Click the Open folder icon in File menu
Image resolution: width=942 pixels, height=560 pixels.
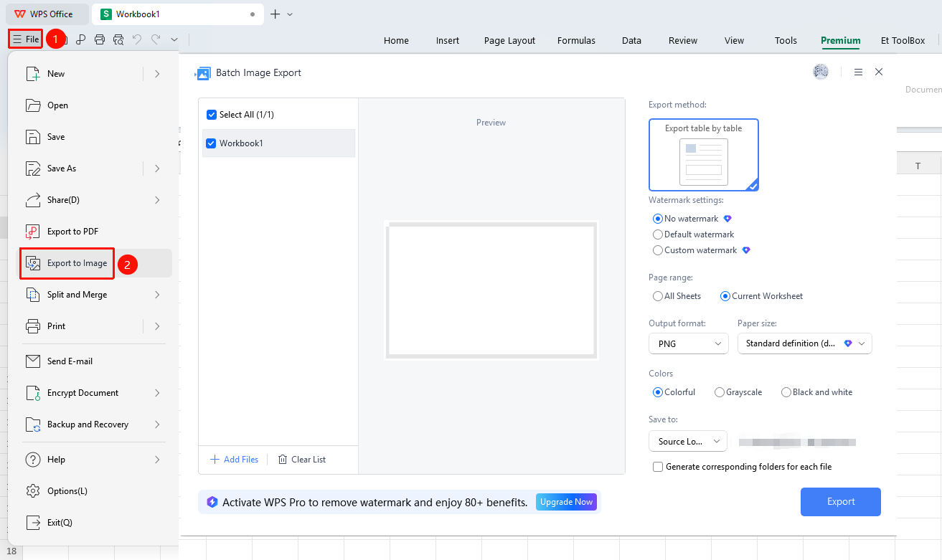point(33,105)
